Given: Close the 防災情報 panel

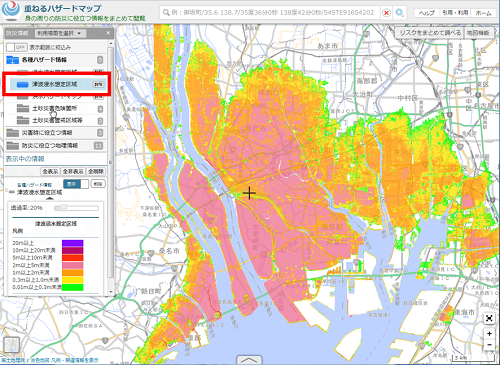Looking at the screenshot, I should [x=108, y=33].
